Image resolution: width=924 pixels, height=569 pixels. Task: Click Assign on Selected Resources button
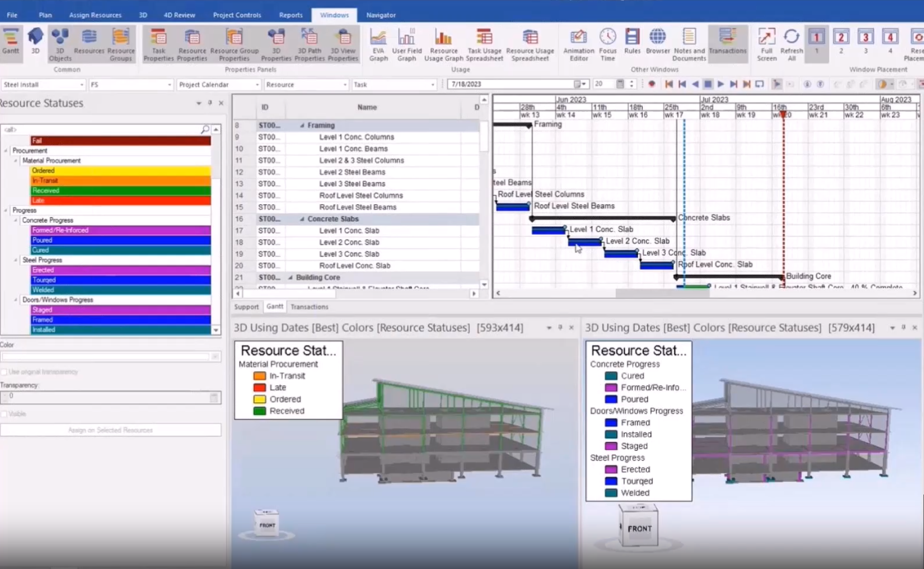point(110,430)
